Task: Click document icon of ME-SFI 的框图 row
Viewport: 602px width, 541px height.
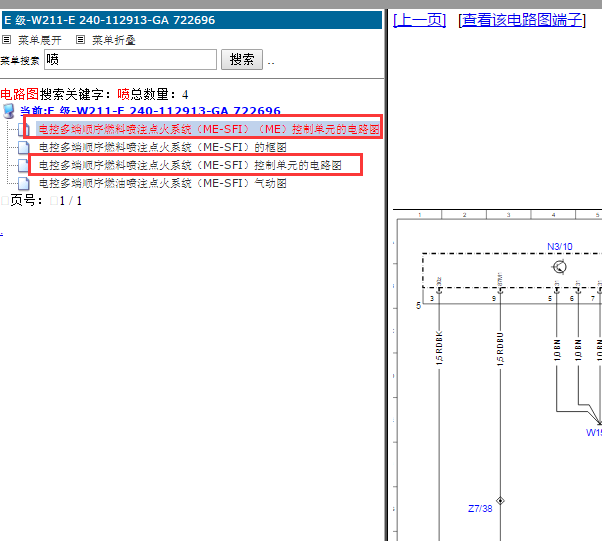Action: 24,147
